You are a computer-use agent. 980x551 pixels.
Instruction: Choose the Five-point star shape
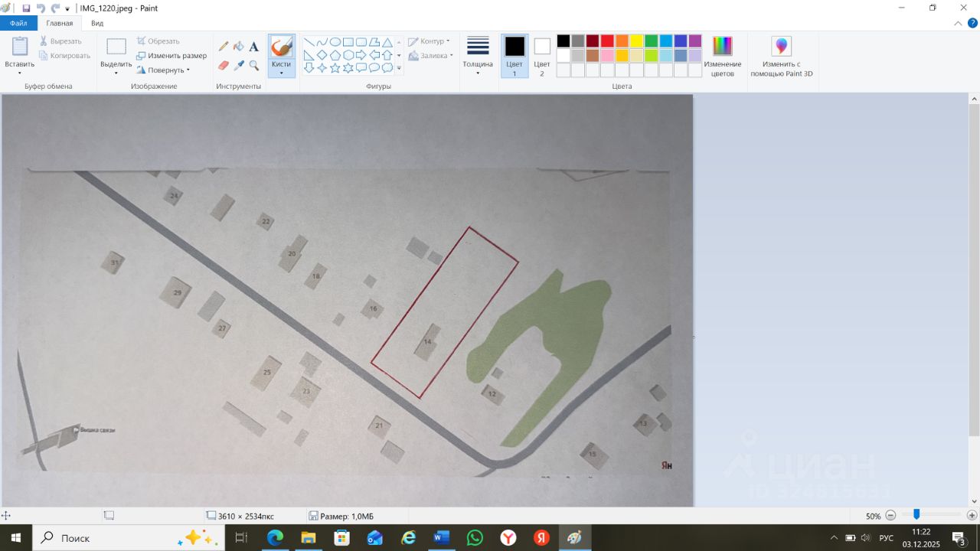pyautogui.click(x=335, y=68)
